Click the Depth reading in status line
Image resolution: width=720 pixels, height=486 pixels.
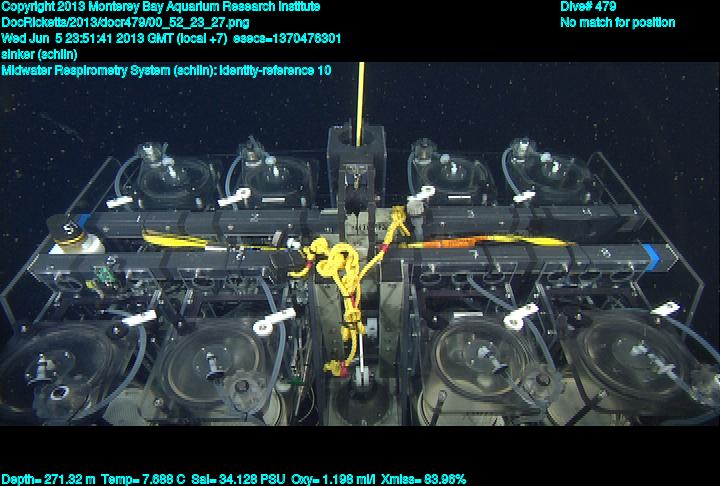[48, 479]
